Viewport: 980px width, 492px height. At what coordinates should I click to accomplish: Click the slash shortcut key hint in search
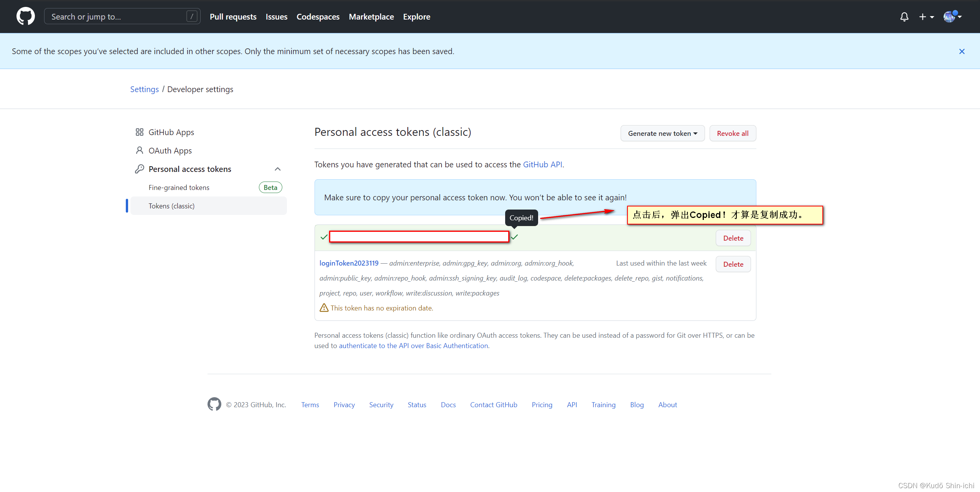pyautogui.click(x=192, y=17)
